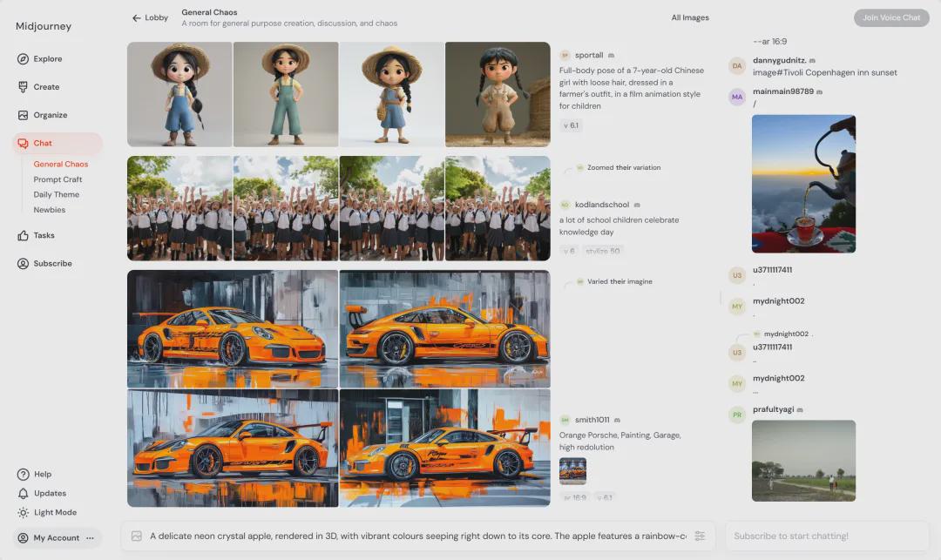Viewport: 941px width, 560px height.
Task: Open the teapot sunset image in chat
Action: (x=803, y=184)
